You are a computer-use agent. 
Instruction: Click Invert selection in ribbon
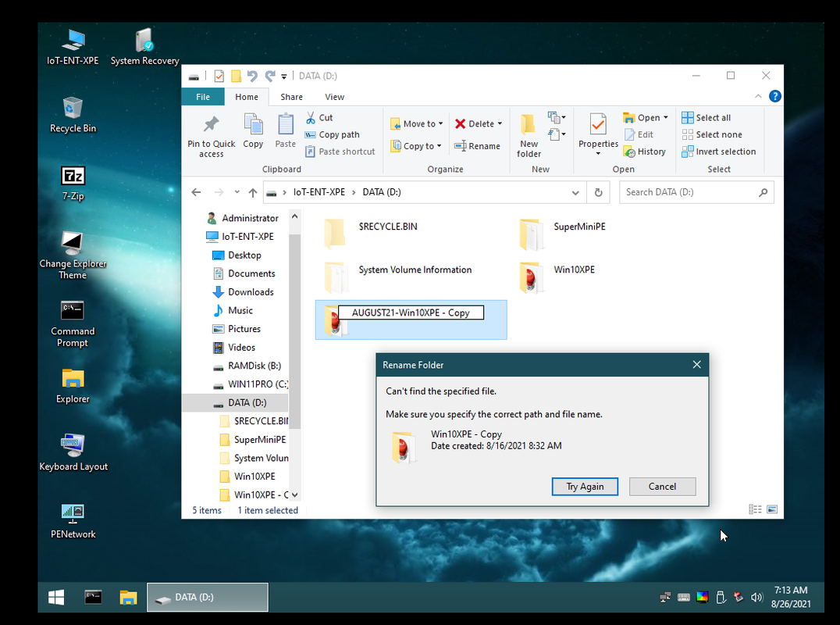point(719,152)
